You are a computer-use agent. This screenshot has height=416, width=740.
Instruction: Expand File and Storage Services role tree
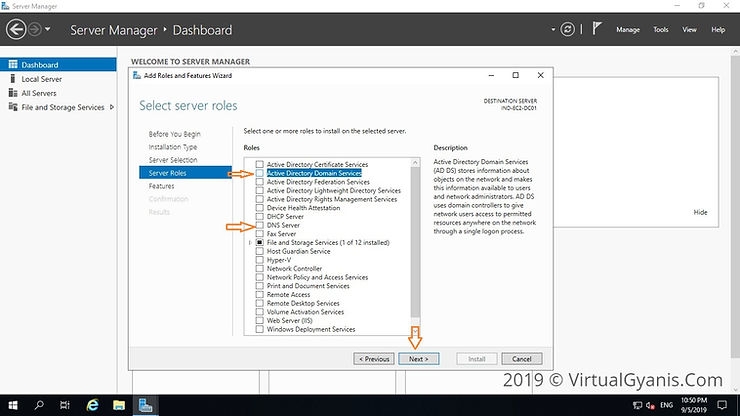(x=250, y=242)
